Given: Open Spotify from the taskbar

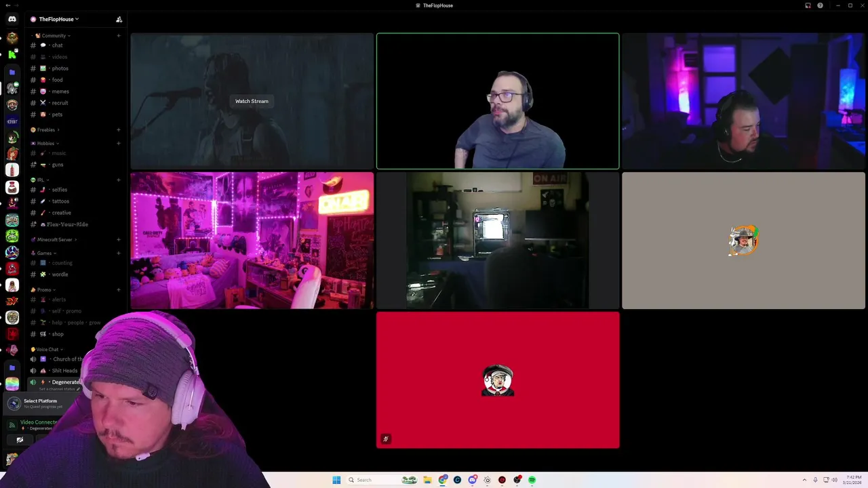Looking at the screenshot, I should (532, 480).
